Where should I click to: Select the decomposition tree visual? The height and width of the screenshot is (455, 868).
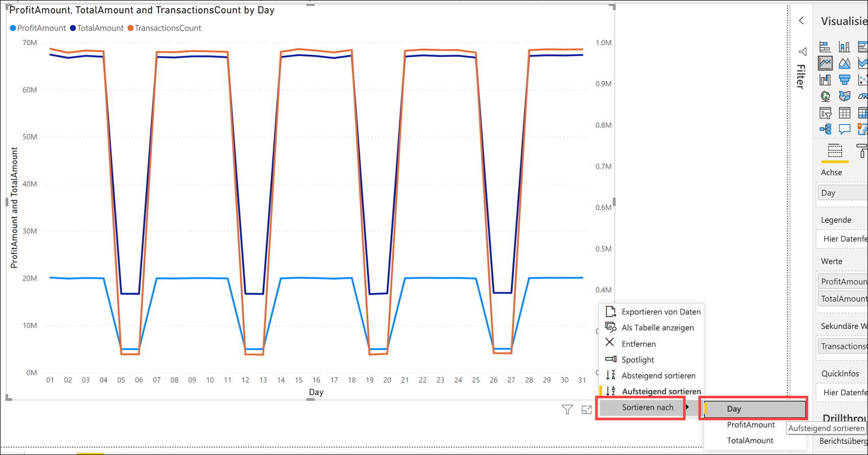[825, 129]
